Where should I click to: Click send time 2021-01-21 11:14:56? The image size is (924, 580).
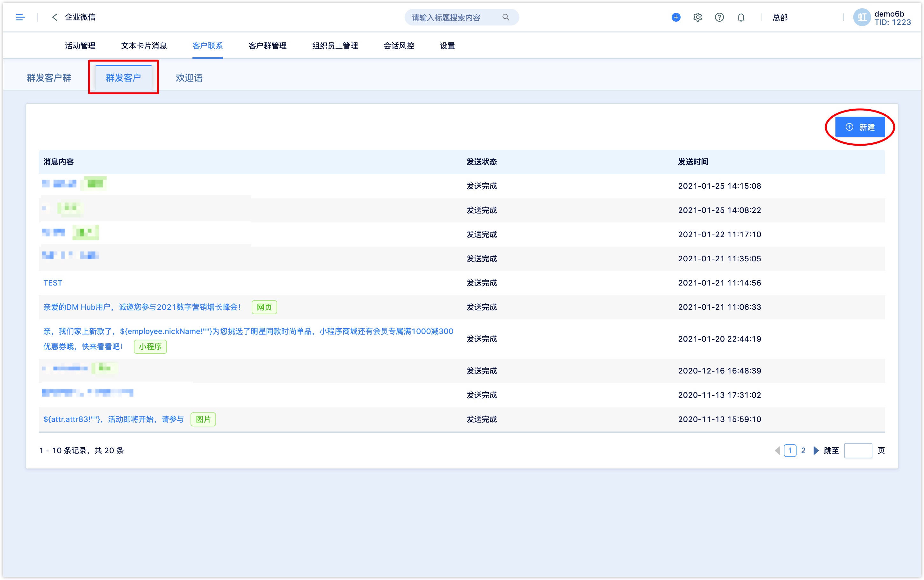coord(720,283)
